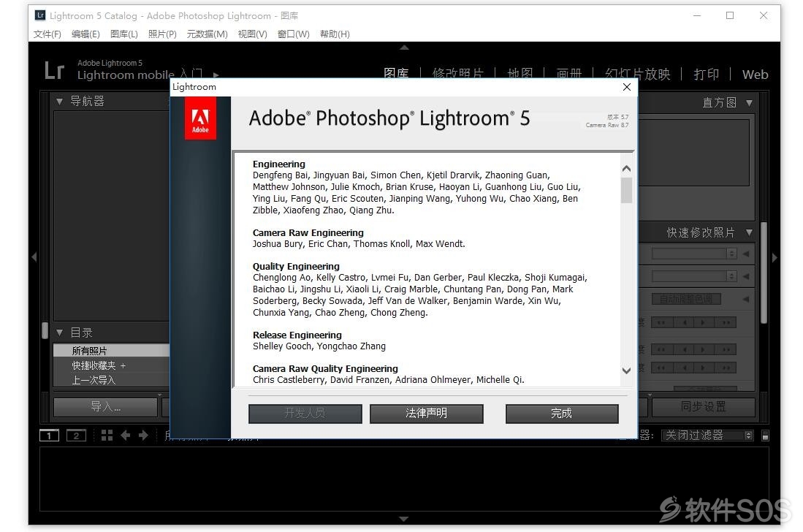Toggle the filter switch beside 关闭过滤器

pos(765,436)
